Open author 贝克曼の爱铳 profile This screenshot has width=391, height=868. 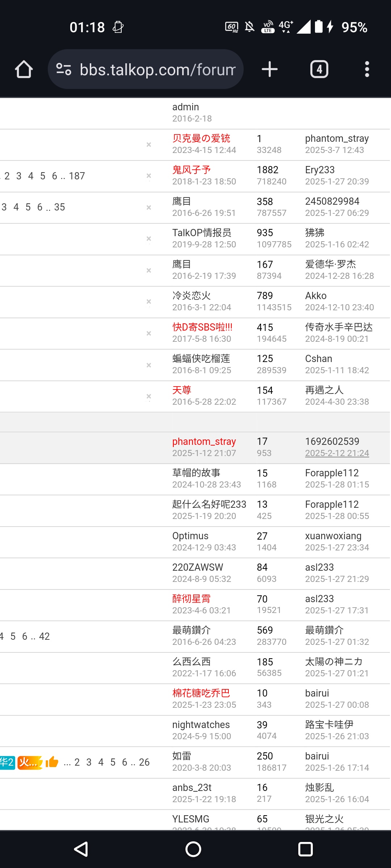point(201,138)
